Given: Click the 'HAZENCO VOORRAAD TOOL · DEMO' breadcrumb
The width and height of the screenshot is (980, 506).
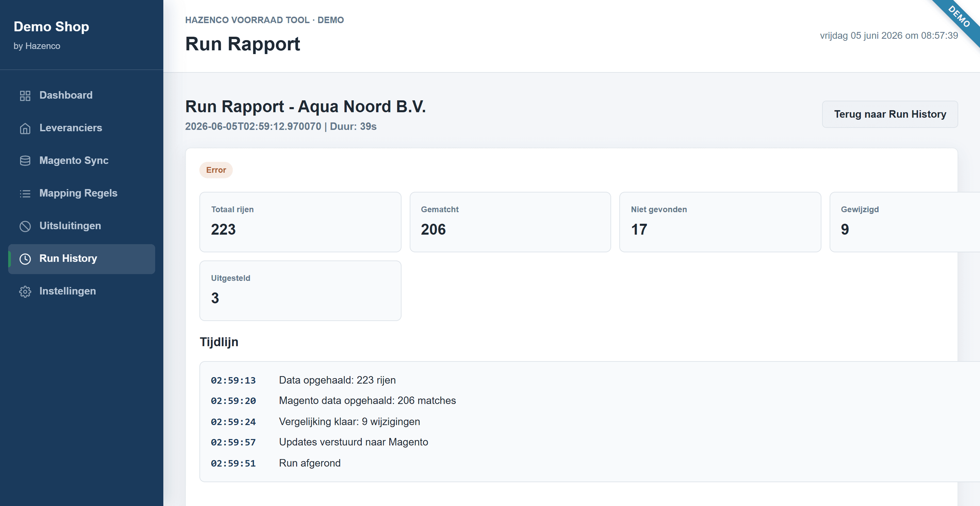Looking at the screenshot, I should [264, 20].
